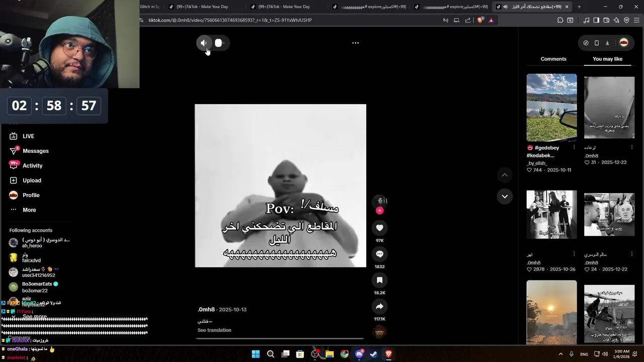Click the TikTok coins icon in the top bar

point(586,43)
